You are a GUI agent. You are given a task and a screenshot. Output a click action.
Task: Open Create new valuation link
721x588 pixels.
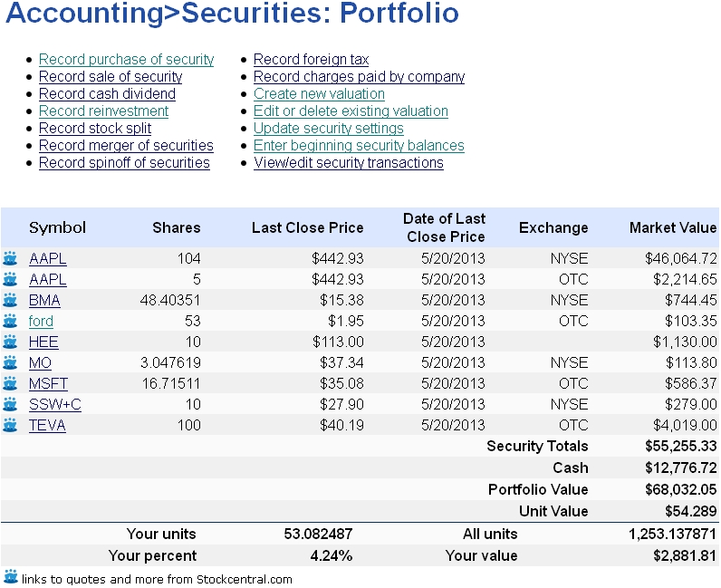319,94
